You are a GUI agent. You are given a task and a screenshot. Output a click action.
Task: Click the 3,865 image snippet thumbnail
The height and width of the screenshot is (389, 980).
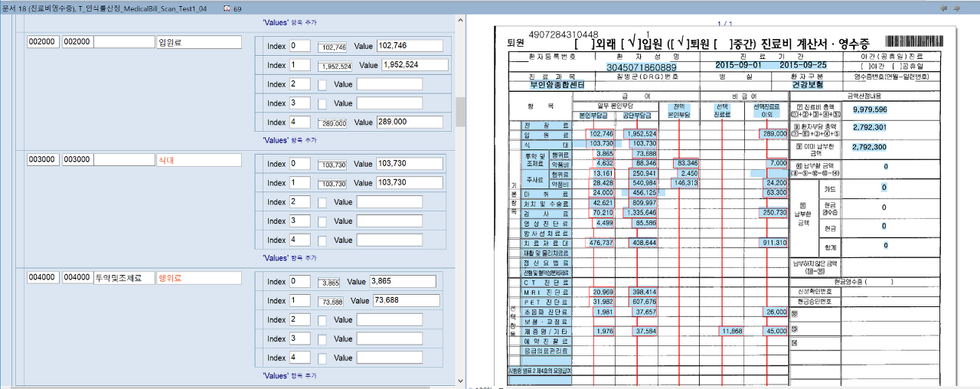point(329,283)
